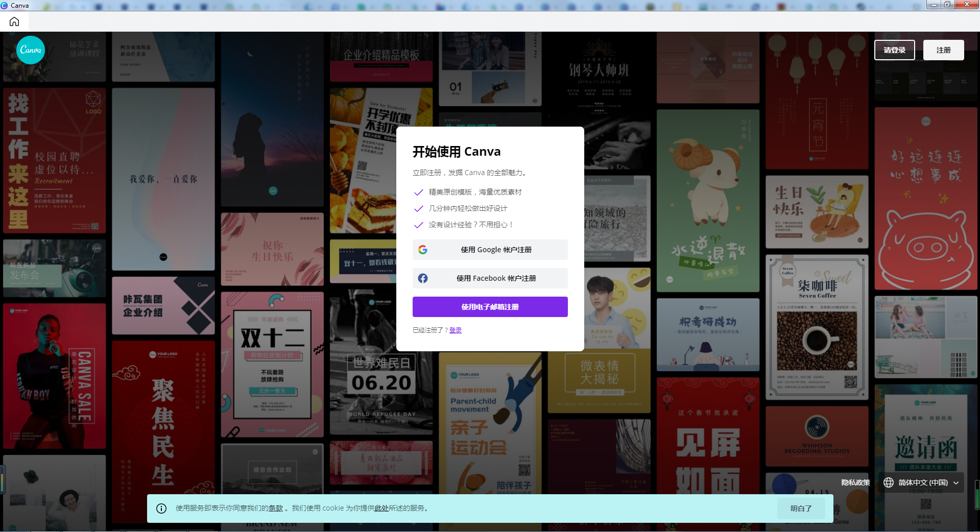Open the 隐私政策 privacy policy link
The image size is (980, 532).
pyautogui.click(x=855, y=482)
